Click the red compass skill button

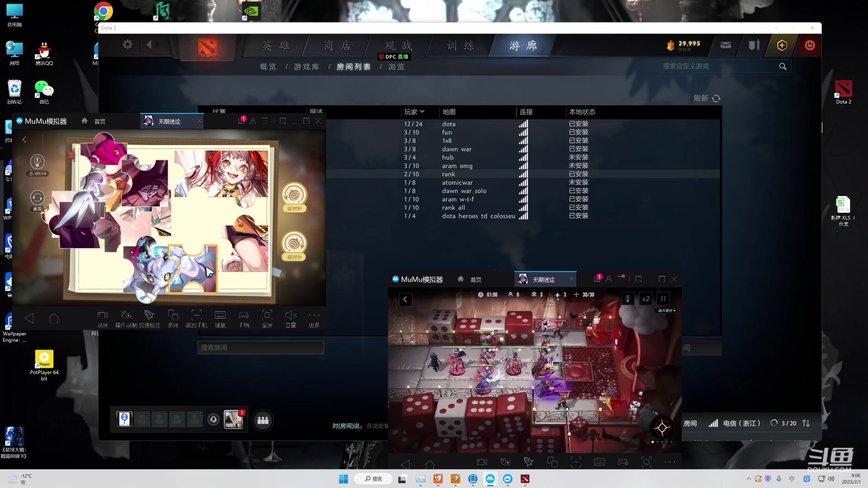tap(662, 427)
